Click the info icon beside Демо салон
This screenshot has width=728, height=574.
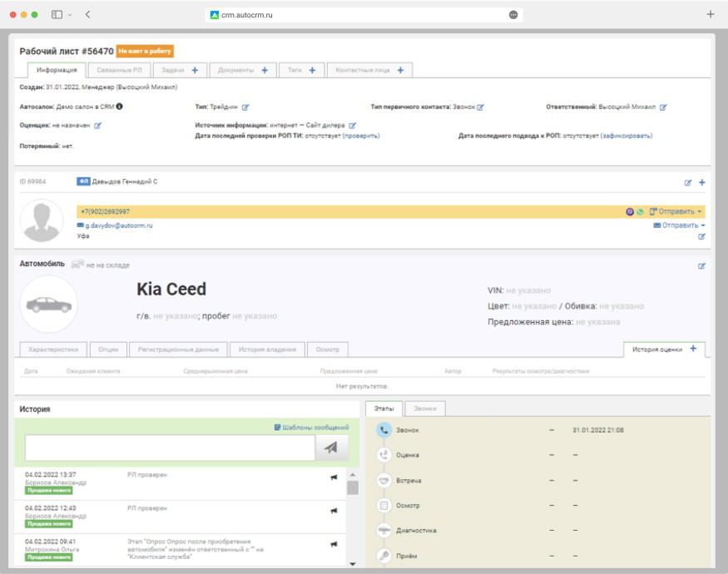[x=120, y=106]
